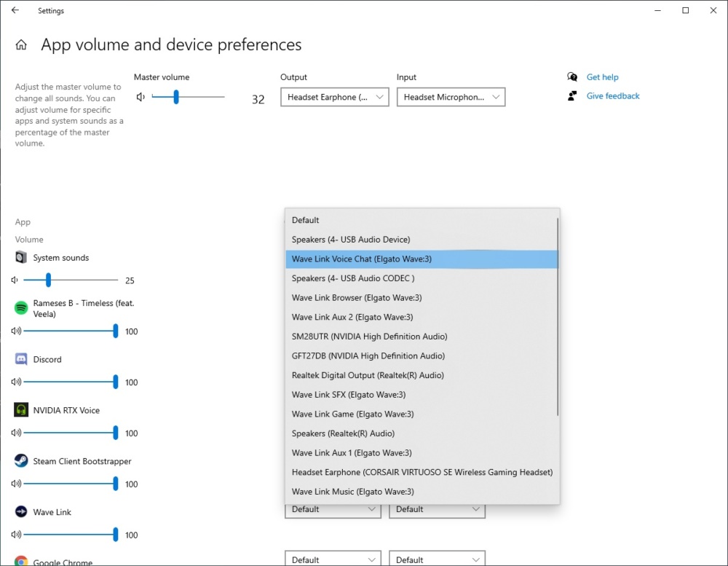This screenshot has width=728, height=566.
Task: Click the Spotify track volume slider
Action: click(71, 331)
